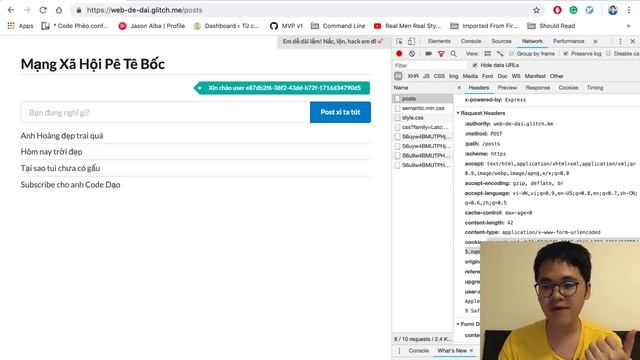The width and height of the screenshot is (640, 360).
Task: Focus the Bạn đang nghĩ gì input
Action: [165, 112]
